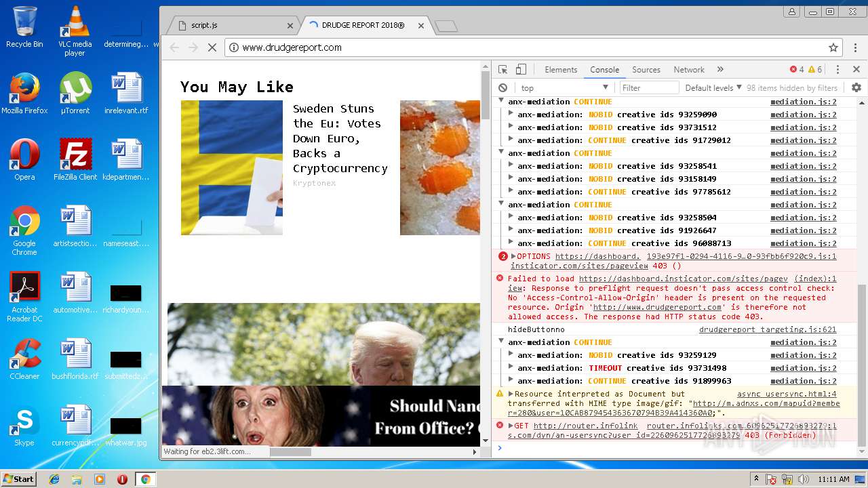Screen dimensions: 868x488
Task: Open Chrome from the taskbar
Action: click(x=144, y=479)
